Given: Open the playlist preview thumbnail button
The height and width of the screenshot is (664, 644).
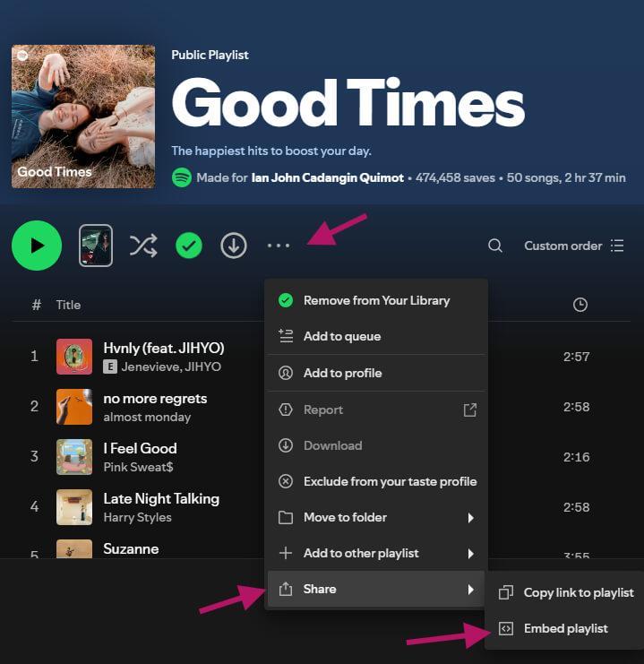Looking at the screenshot, I should (96, 246).
